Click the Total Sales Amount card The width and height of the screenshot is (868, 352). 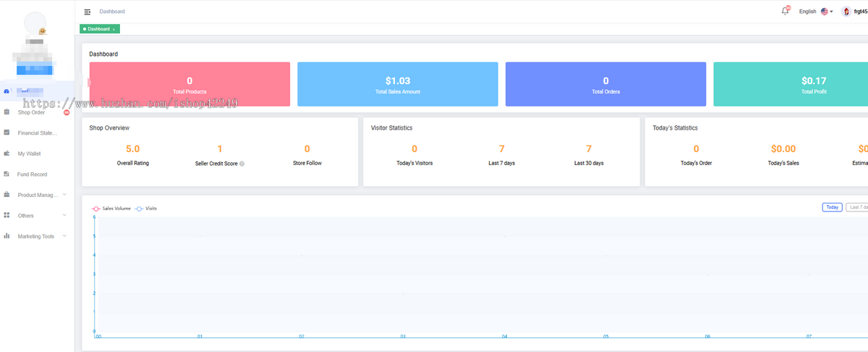398,84
